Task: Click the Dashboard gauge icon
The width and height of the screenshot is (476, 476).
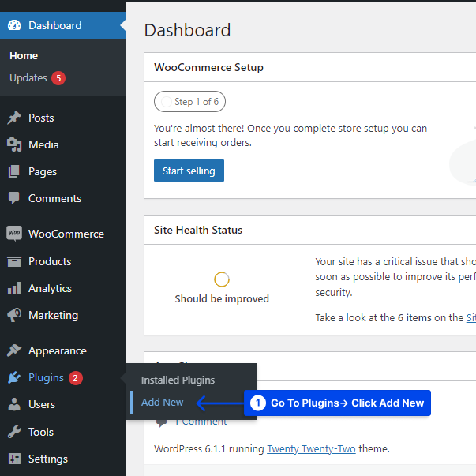Action: 14,25
